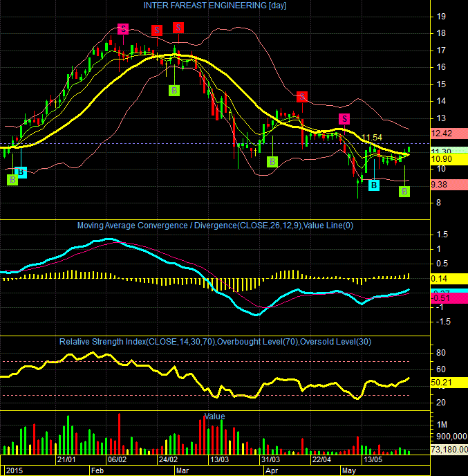Click the pink S sell marker near price 13
The width and height of the screenshot is (468, 476).
point(344,119)
